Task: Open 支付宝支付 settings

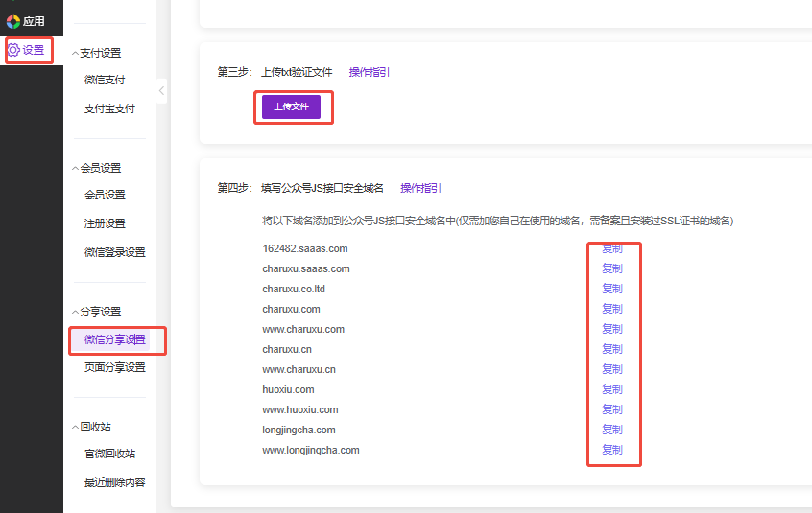Action: click(109, 109)
